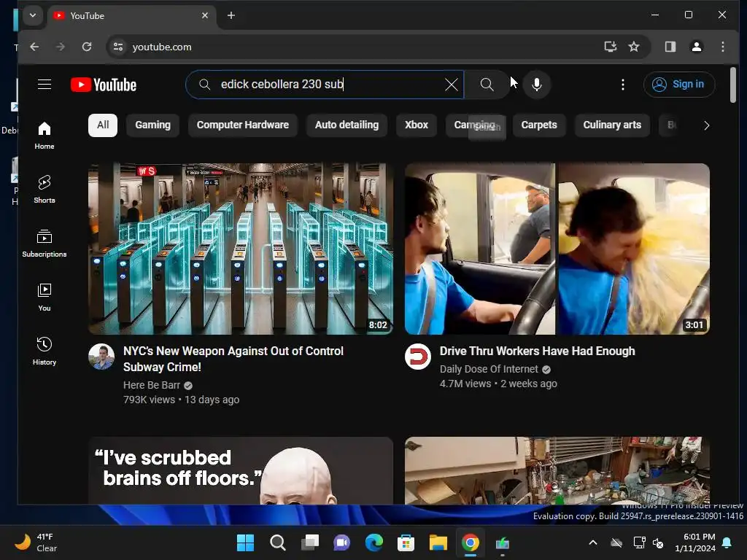Toggle the Chrome side panel
The height and width of the screenshot is (560, 747).
point(670,47)
